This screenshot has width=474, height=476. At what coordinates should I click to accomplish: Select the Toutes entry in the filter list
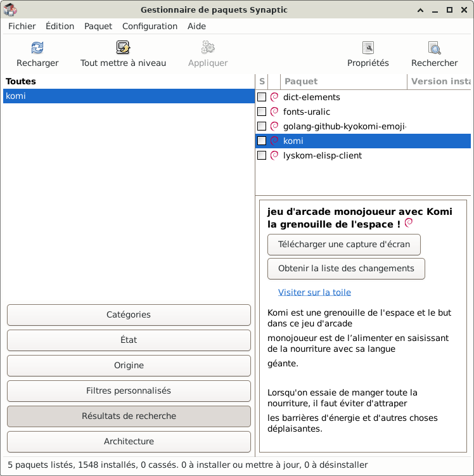point(129,81)
